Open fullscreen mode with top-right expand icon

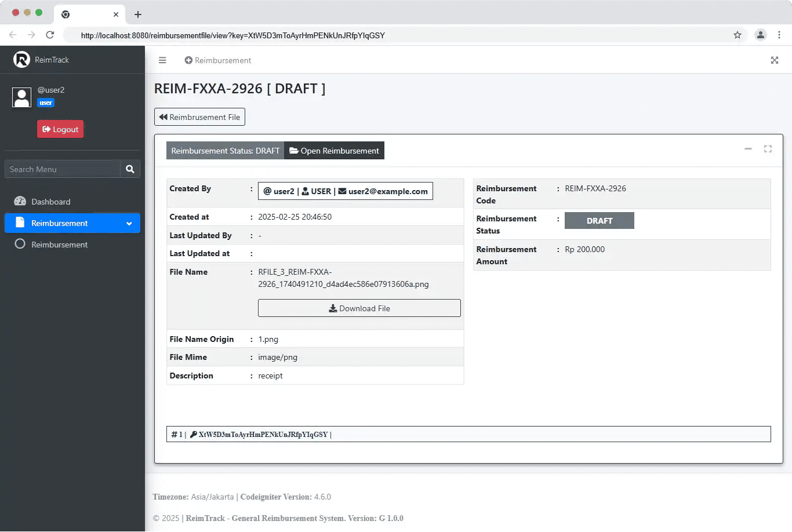(x=774, y=60)
